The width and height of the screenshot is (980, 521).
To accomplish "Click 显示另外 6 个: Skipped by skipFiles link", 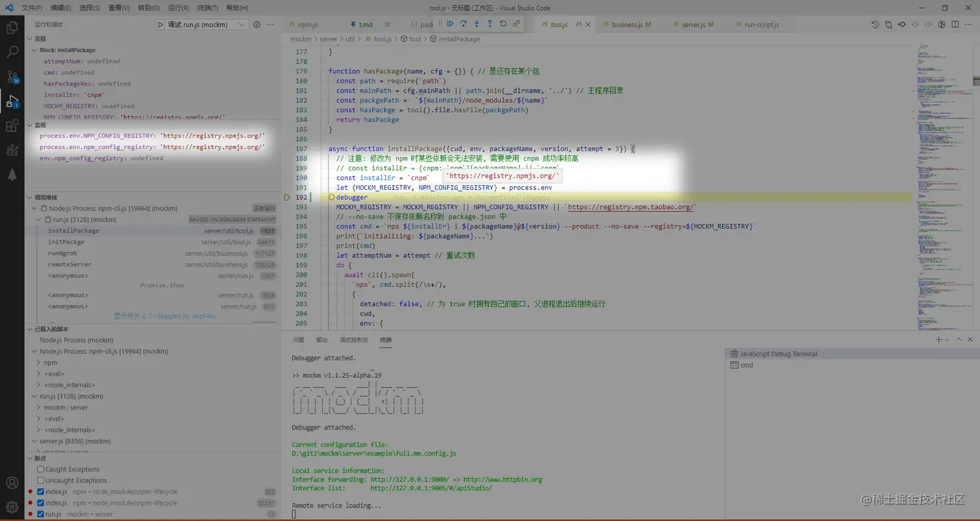I will pyautogui.click(x=165, y=316).
